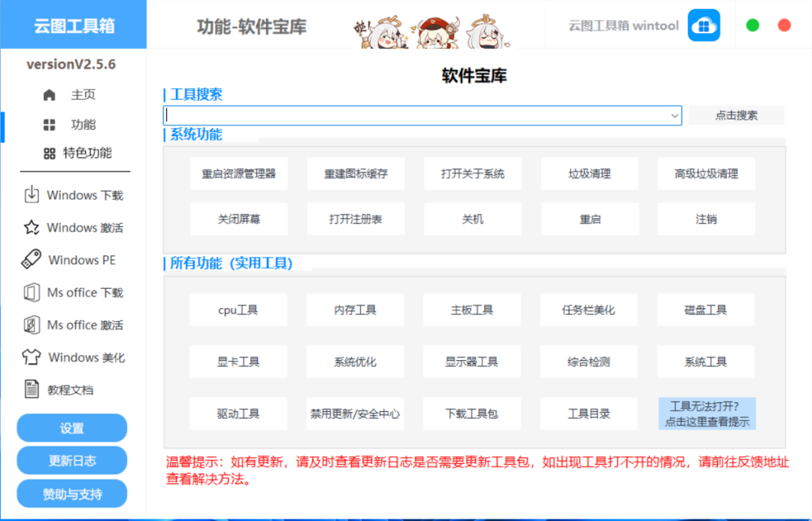Click 打开注册表 button
This screenshot has height=521, width=812.
356,220
